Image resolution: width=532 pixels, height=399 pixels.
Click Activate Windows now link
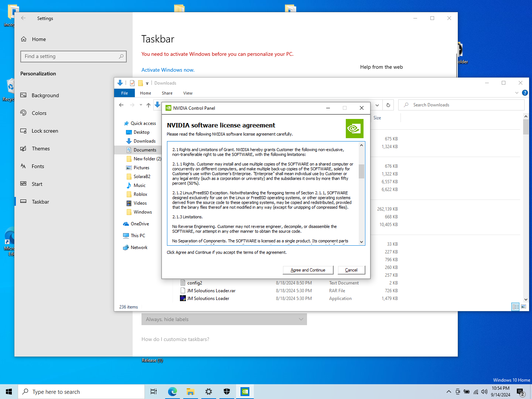168,70
